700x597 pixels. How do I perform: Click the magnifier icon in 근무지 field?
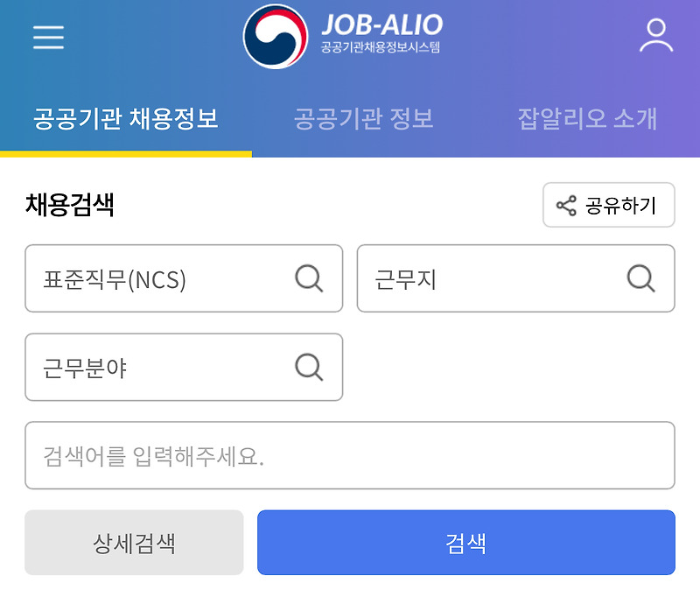[640, 278]
